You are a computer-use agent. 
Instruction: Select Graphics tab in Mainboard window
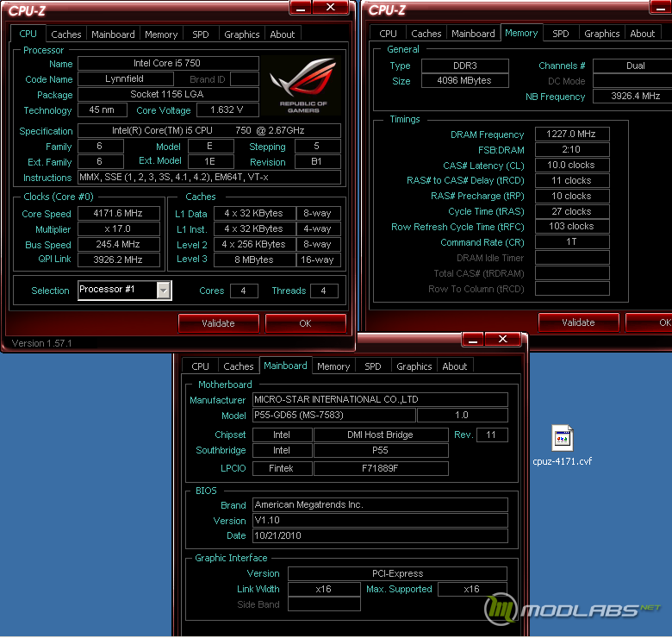[414, 366]
